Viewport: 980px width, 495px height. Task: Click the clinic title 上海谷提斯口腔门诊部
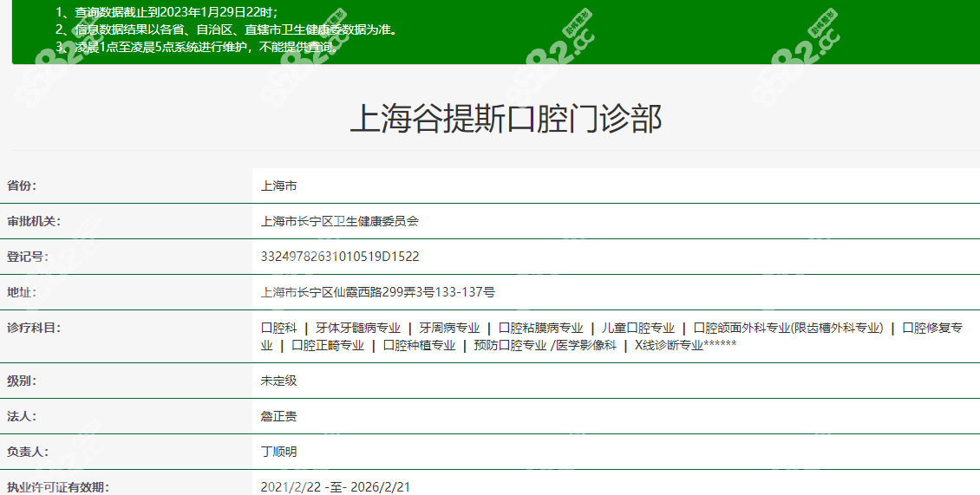(x=506, y=118)
